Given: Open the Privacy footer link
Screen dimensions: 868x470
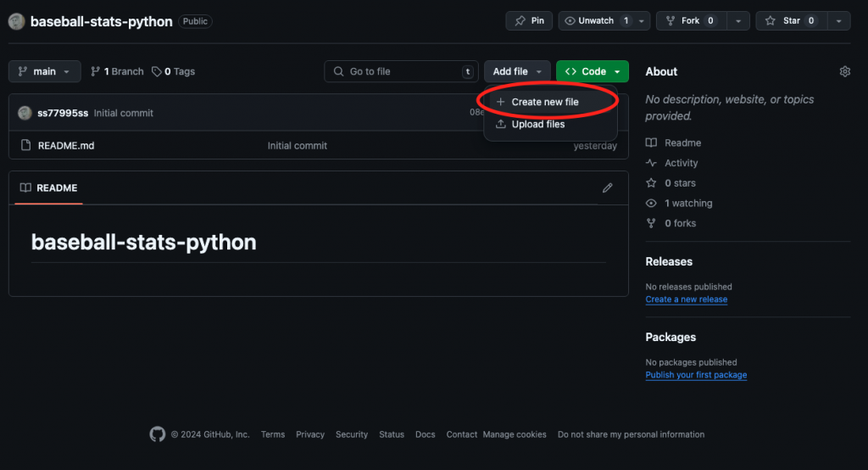Looking at the screenshot, I should (x=310, y=434).
